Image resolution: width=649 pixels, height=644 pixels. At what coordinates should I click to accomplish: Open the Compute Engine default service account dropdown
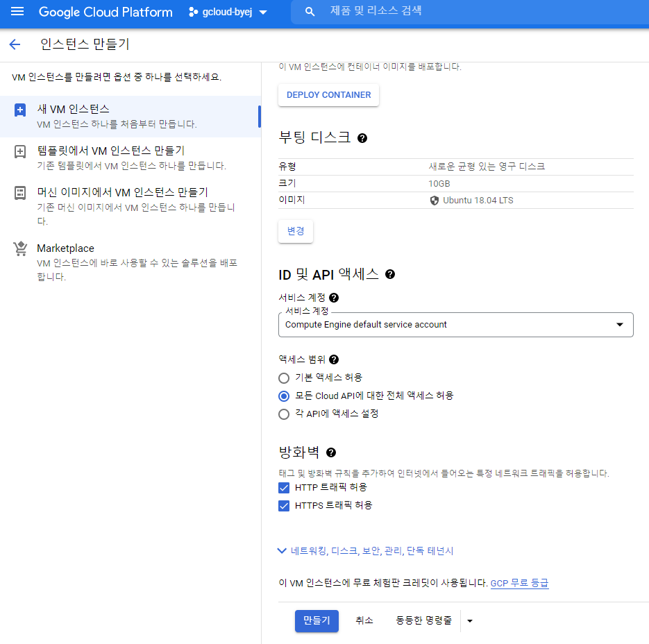point(456,325)
